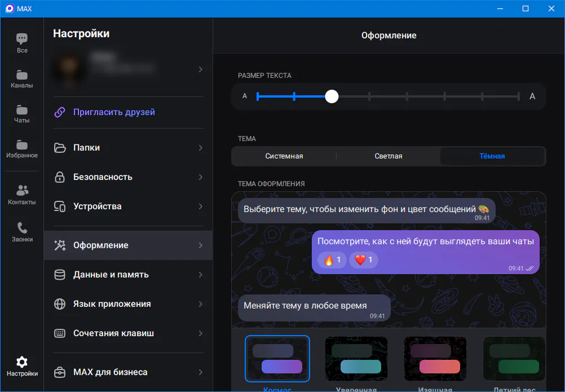Open Данные и память via its chevron
The image size is (565, 392).
point(201,275)
